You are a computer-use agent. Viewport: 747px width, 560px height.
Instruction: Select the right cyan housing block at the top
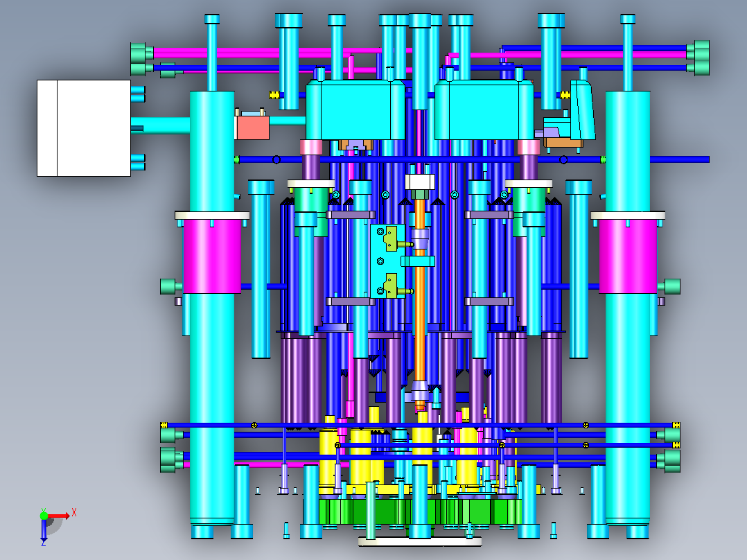coord(484,110)
